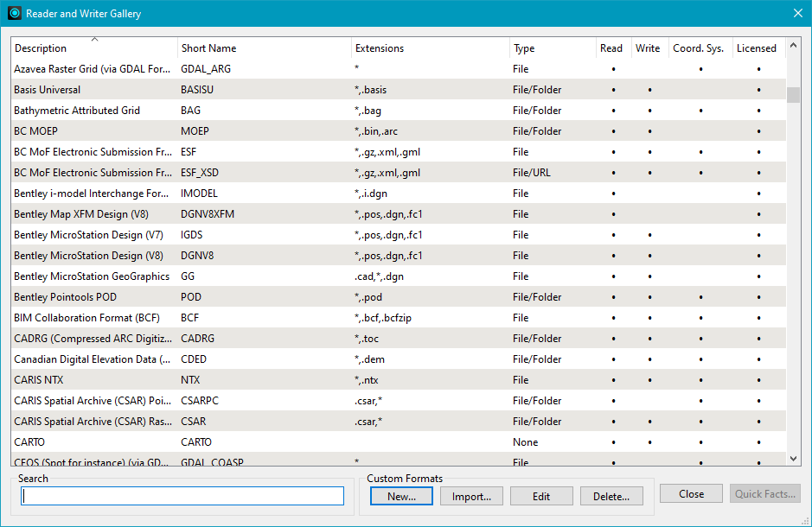Create a new custom format with New...
The image size is (812, 527).
coord(401,497)
